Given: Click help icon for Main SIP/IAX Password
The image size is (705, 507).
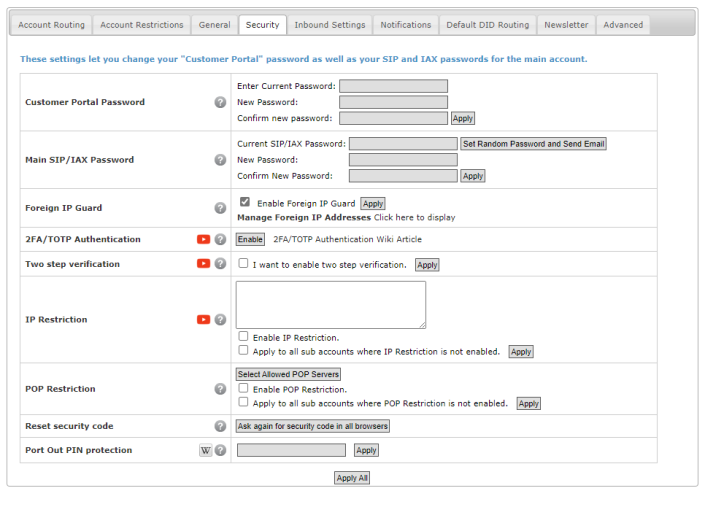Looking at the screenshot, I should pyautogui.click(x=220, y=160).
